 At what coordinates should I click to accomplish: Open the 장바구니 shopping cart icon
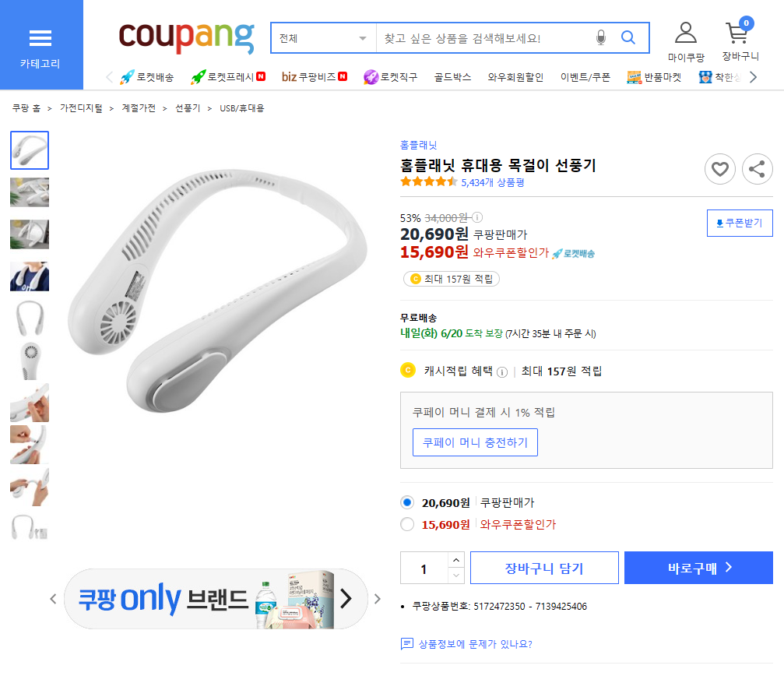[738, 40]
